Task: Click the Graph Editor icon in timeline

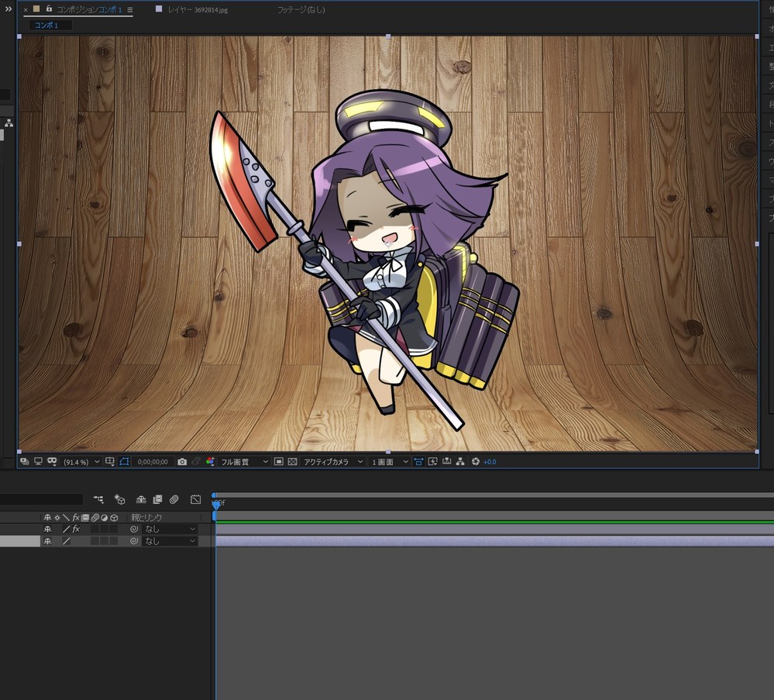Action: click(195, 500)
